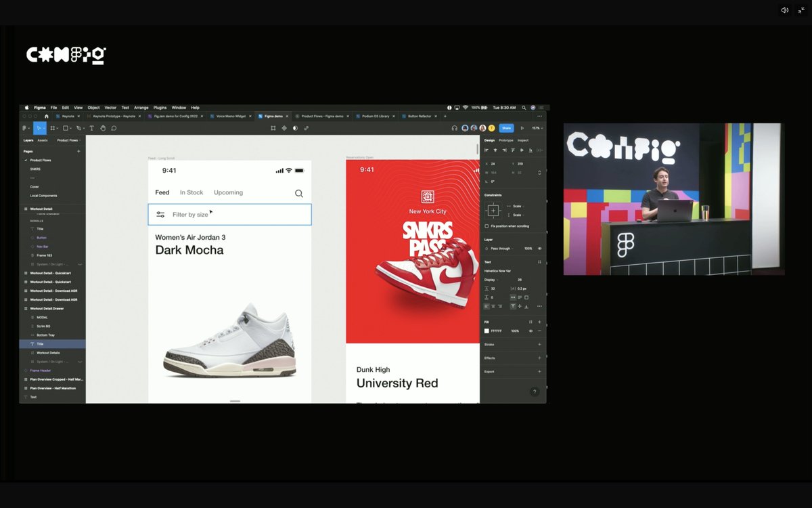This screenshot has height=508, width=812.
Task: Click align bottom icon in Design panel
Action: pyautogui.click(x=531, y=150)
